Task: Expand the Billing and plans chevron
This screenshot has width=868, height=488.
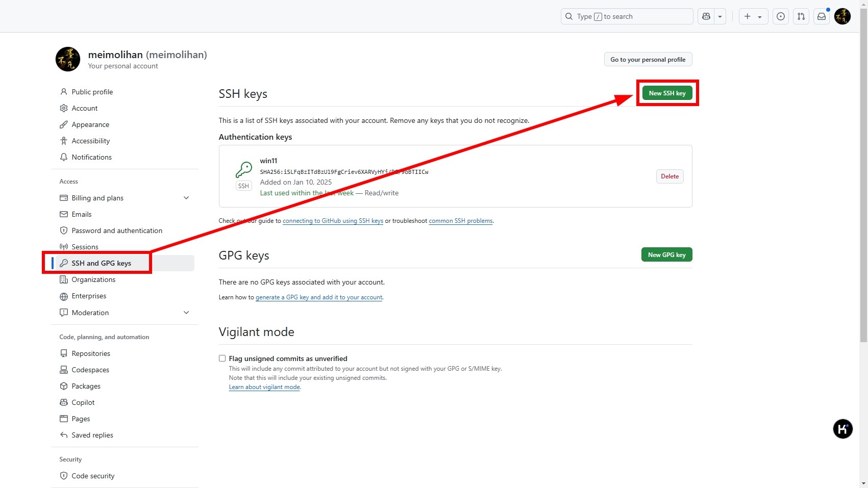Action: 186,198
